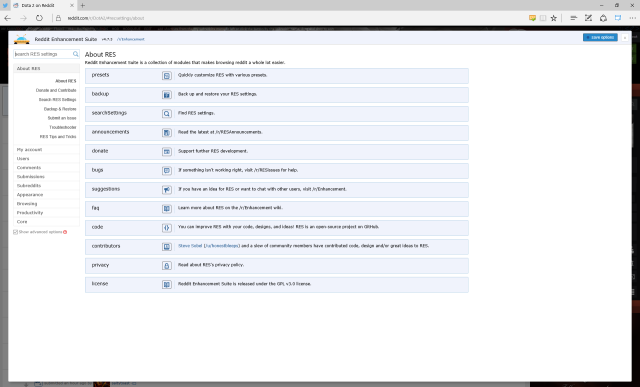Click the RES robot logo
This screenshot has width=640, height=387.
click(x=22, y=39)
